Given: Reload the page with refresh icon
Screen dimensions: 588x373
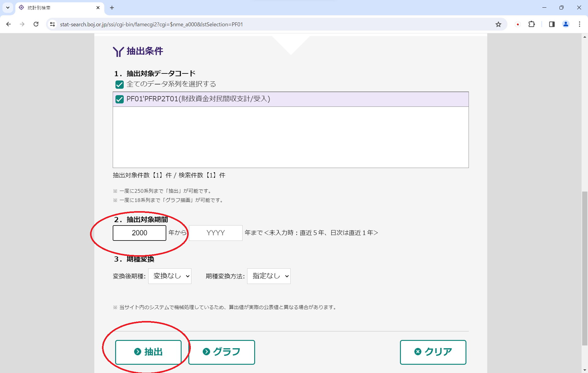Looking at the screenshot, I should click(x=36, y=24).
